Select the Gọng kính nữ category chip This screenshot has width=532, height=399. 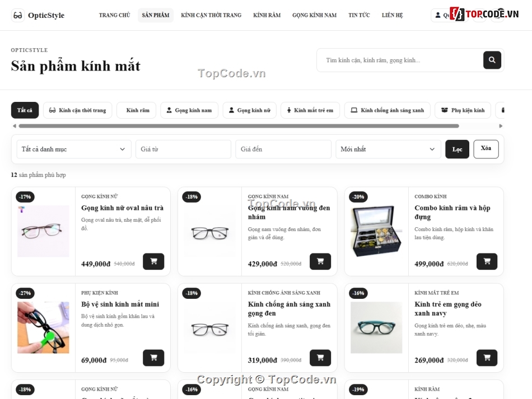[249, 110]
